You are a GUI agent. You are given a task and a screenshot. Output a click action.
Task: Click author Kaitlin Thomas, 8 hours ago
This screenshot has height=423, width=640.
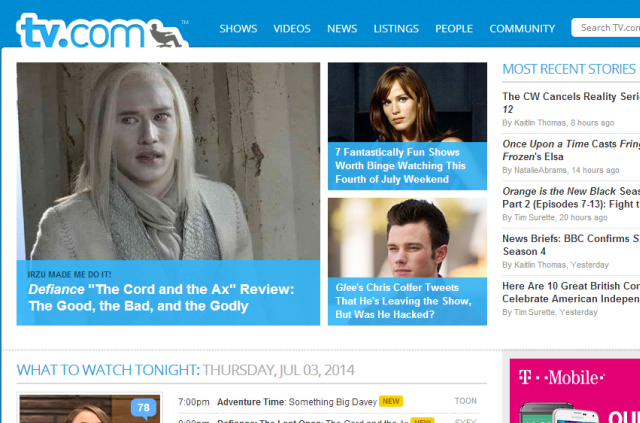558,123
